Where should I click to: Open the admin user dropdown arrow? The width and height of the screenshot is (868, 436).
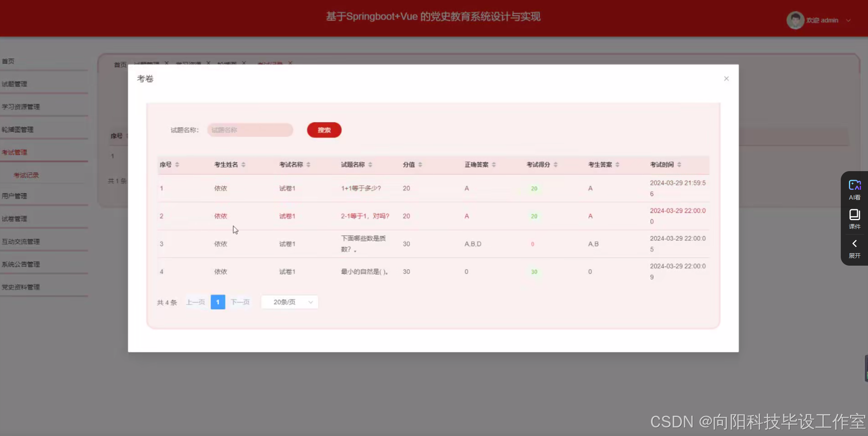(849, 20)
